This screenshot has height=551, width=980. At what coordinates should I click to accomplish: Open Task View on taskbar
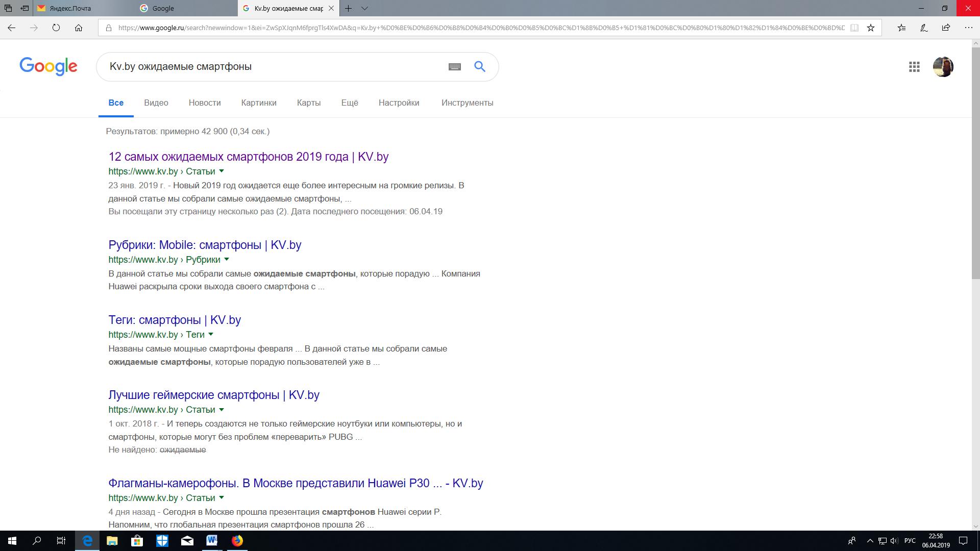61,541
